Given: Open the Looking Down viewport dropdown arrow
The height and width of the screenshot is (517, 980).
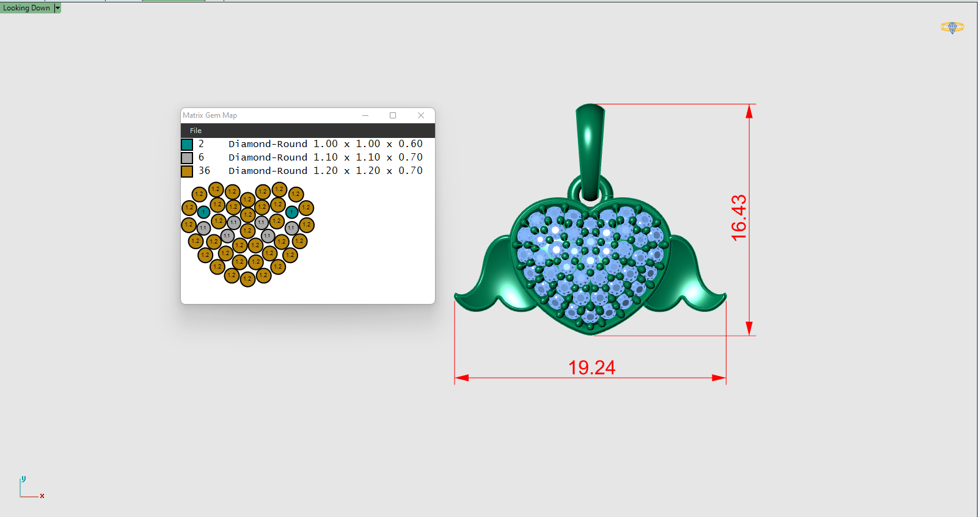Looking at the screenshot, I should [x=57, y=8].
